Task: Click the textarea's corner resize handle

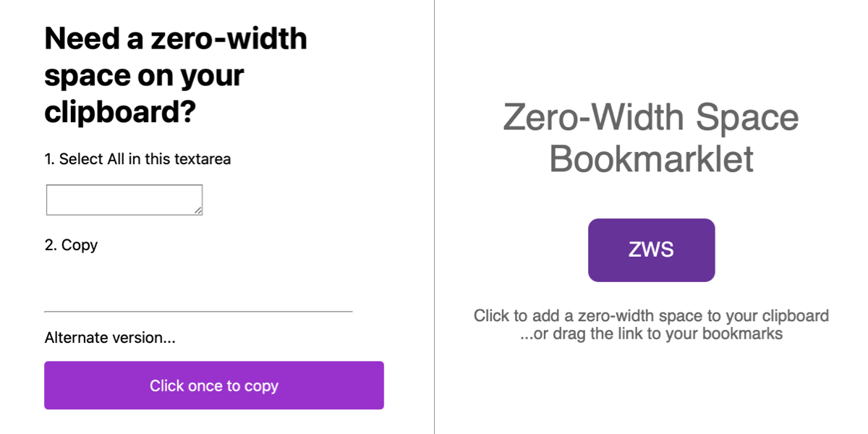Action: 197,210
